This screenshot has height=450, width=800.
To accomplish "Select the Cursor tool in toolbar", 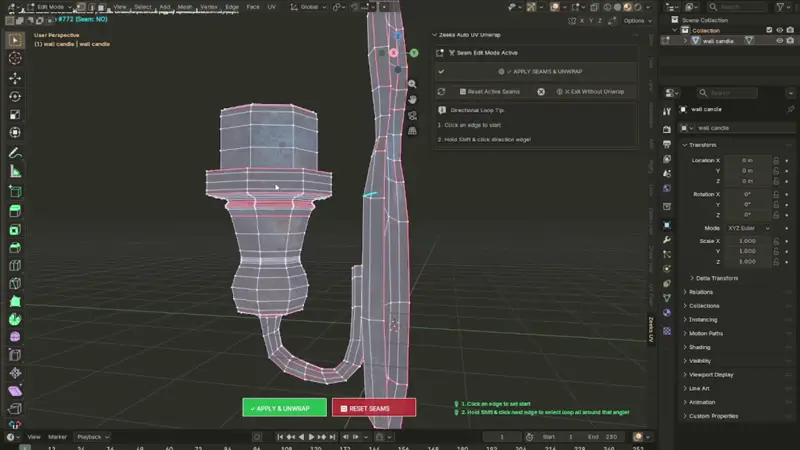I will click(x=15, y=58).
